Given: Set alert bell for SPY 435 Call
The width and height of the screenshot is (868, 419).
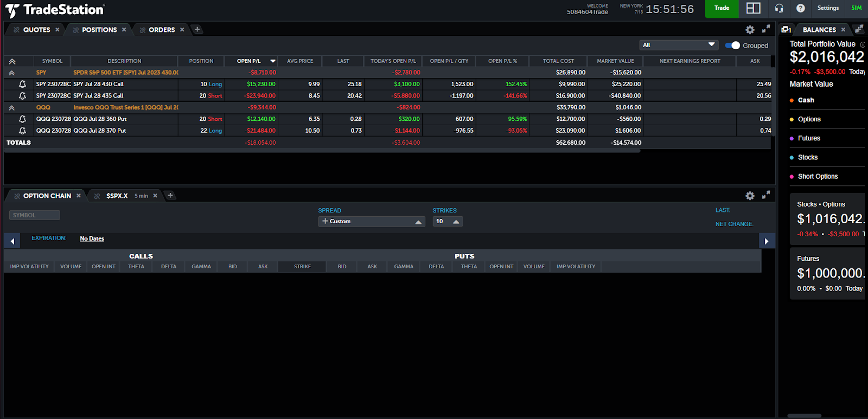Looking at the screenshot, I should tap(22, 95).
